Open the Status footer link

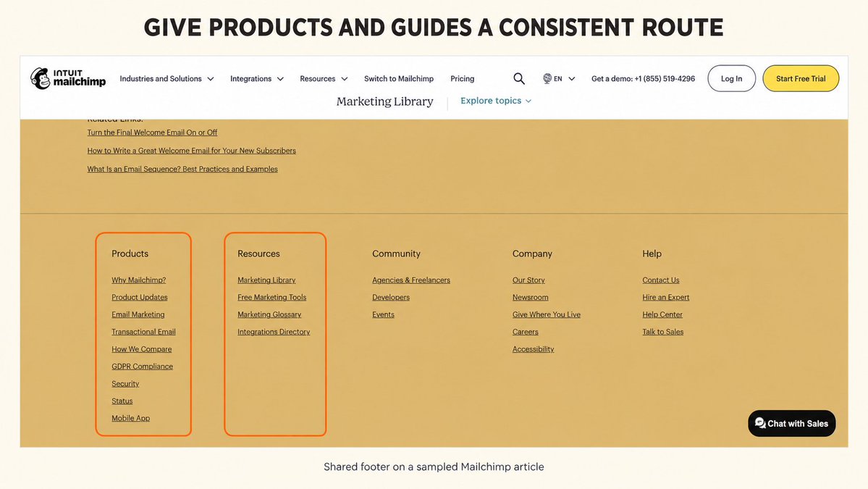tap(122, 401)
